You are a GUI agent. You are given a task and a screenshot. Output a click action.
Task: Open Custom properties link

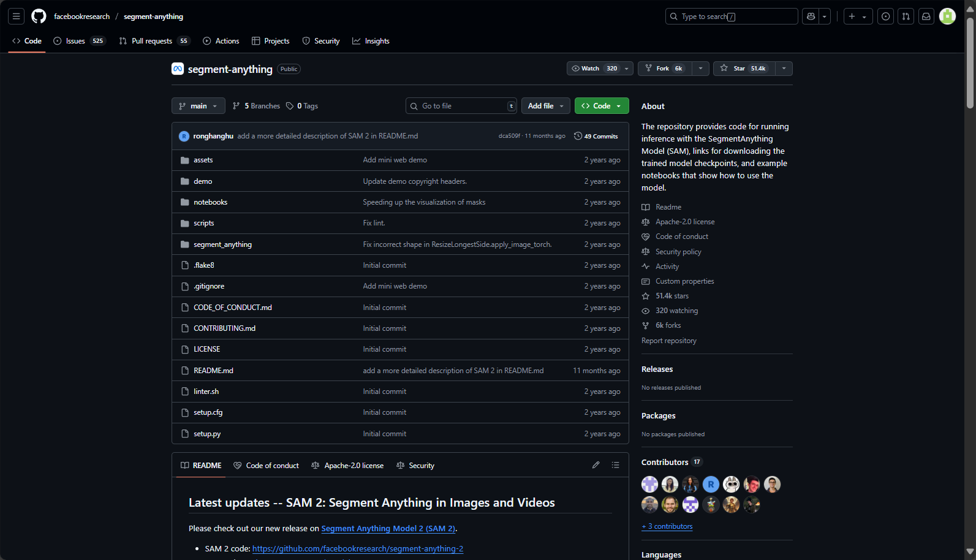[678, 281]
